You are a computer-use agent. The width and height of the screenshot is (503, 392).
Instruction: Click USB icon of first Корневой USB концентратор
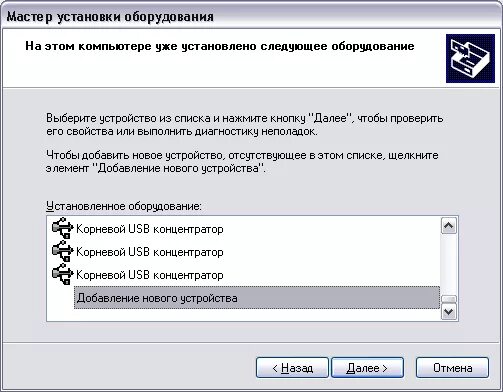click(62, 228)
